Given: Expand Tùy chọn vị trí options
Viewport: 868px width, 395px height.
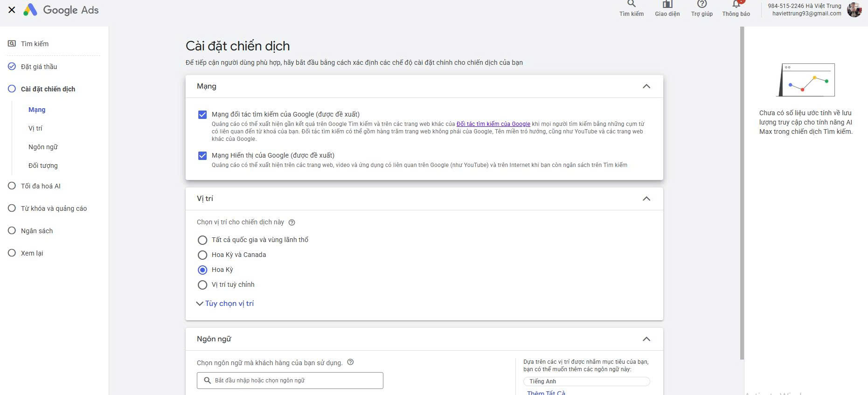Looking at the screenshot, I should click(x=225, y=304).
